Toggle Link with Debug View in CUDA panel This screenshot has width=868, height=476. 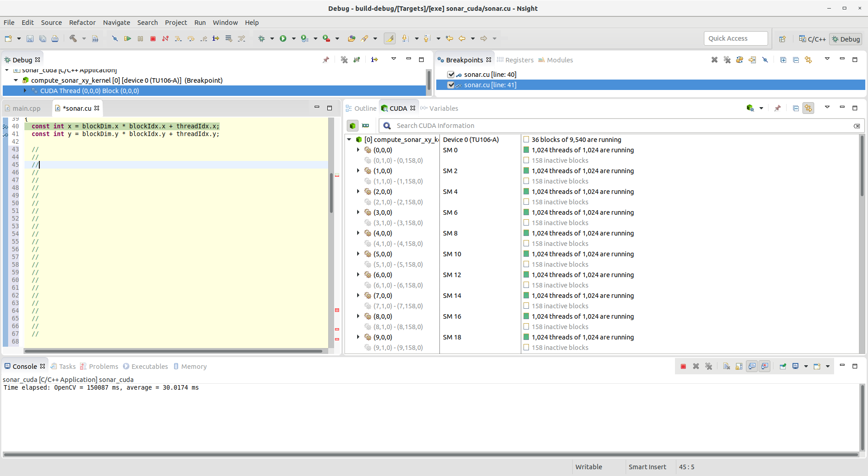tap(808, 108)
